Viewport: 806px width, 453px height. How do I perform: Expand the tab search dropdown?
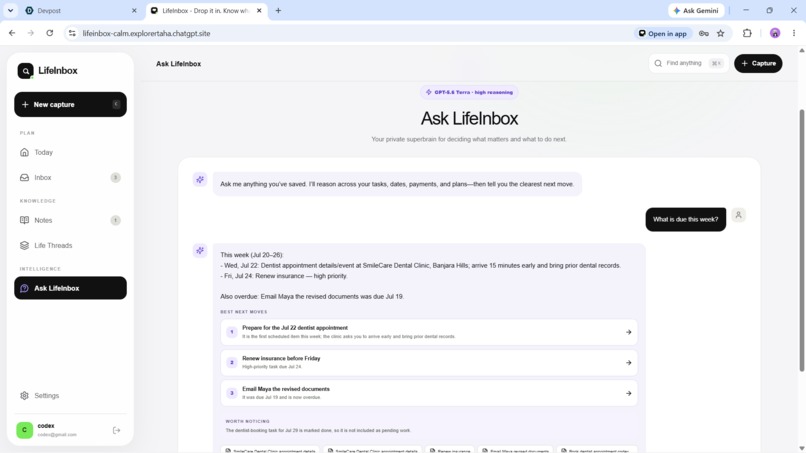pyautogui.click(x=10, y=10)
